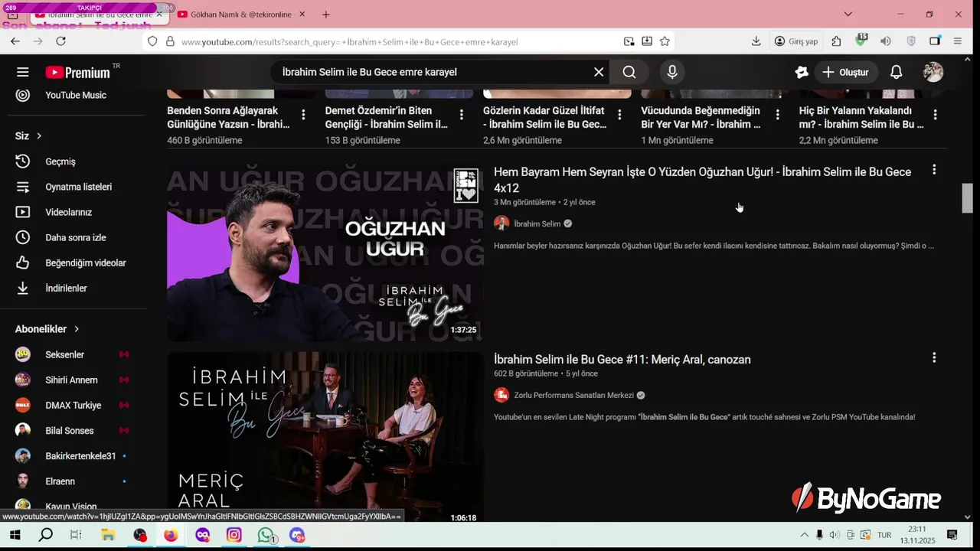Close the Gökhan Namlı browser tab
This screenshot has width=980, height=551.
pyautogui.click(x=302, y=15)
